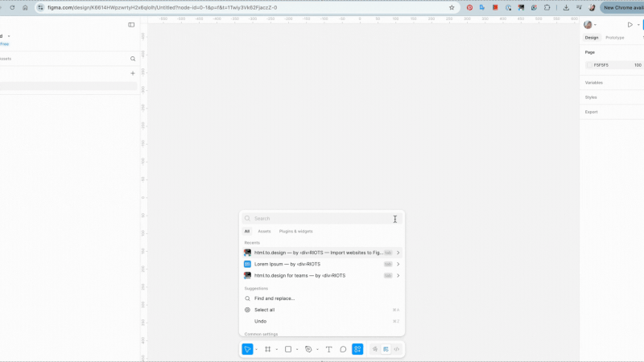Choose Find and replace suggestion

(x=321, y=298)
